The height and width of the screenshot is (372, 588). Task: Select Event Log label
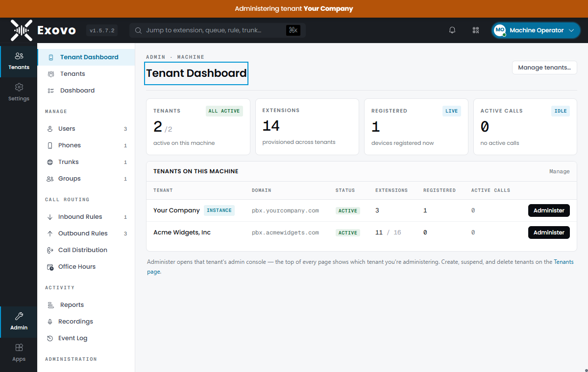(73, 338)
